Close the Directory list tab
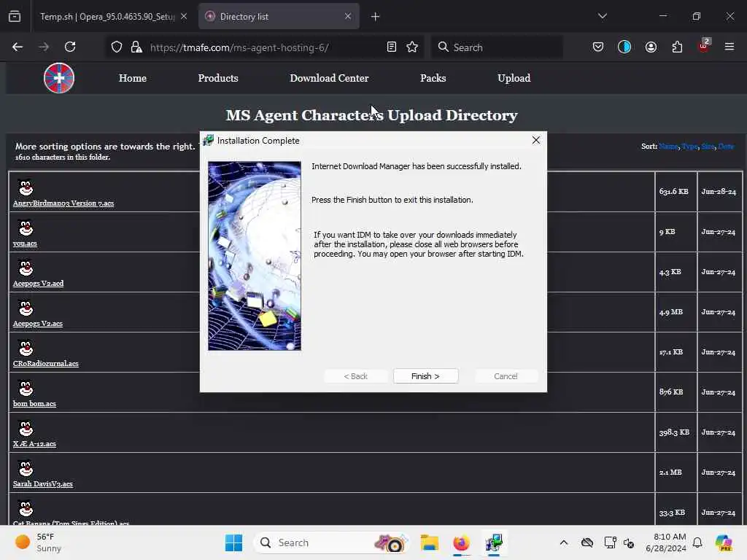 click(x=348, y=16)
